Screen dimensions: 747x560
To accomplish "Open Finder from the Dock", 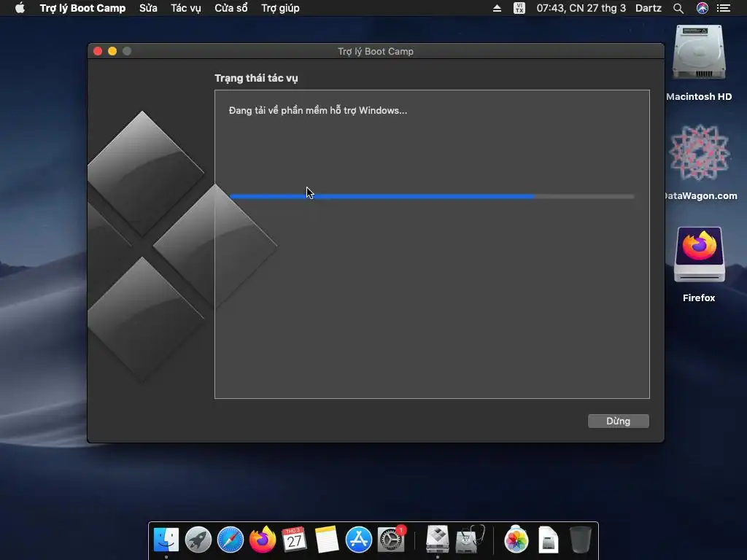I will 166,540.
